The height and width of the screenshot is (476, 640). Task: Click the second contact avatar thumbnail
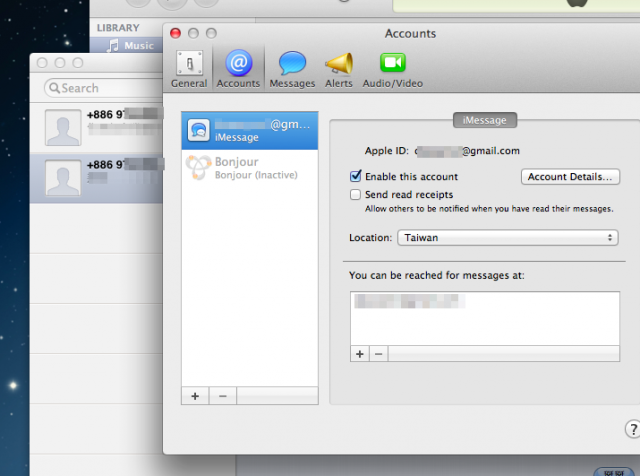click(x=63, y=178)
